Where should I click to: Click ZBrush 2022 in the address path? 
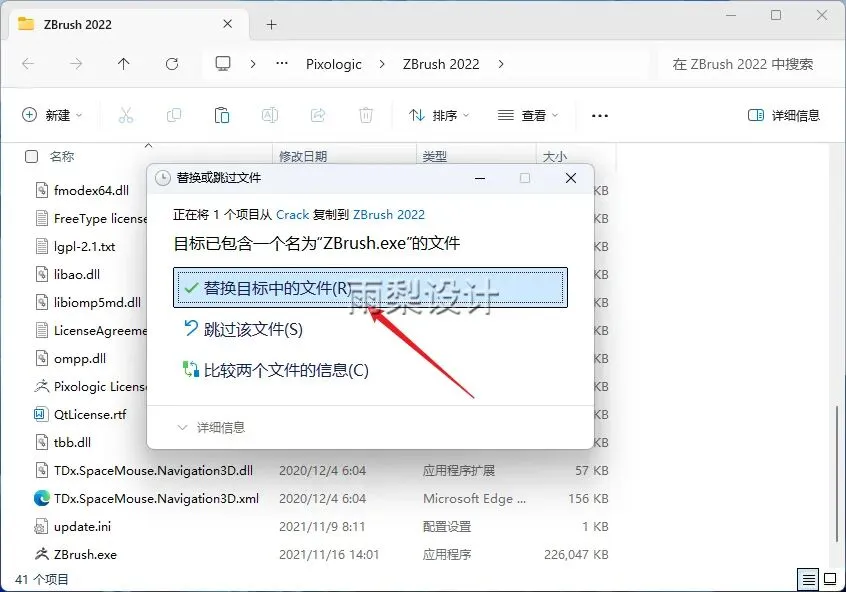[x=441, y=64]
